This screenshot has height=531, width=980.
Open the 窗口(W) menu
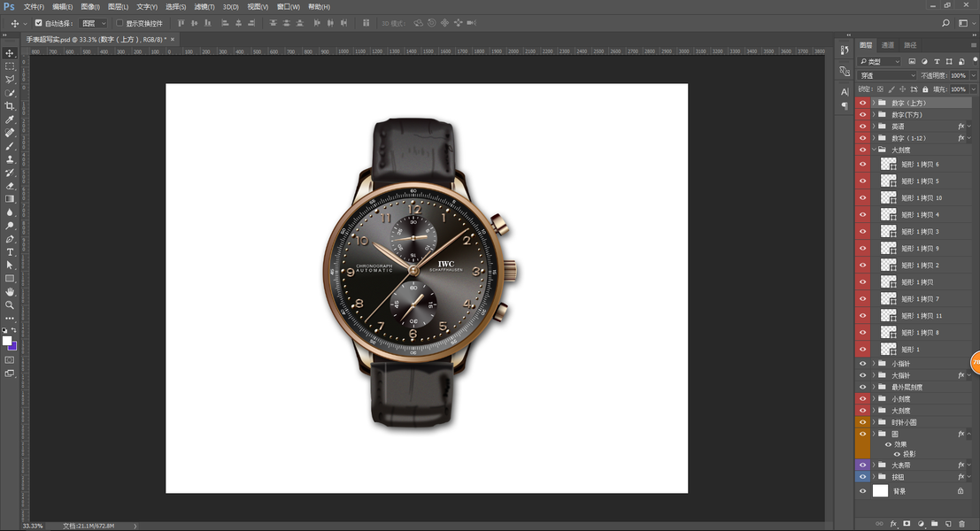point(288,7)
